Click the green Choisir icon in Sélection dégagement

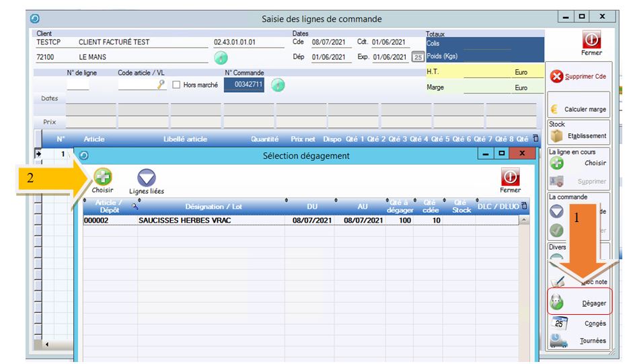tap(102, 177)
